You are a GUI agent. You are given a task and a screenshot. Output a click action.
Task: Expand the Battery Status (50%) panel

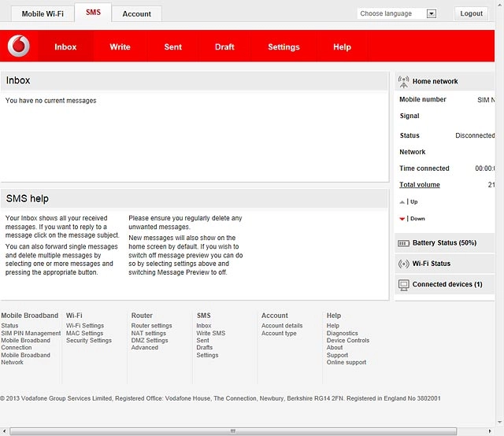[444, 243]
